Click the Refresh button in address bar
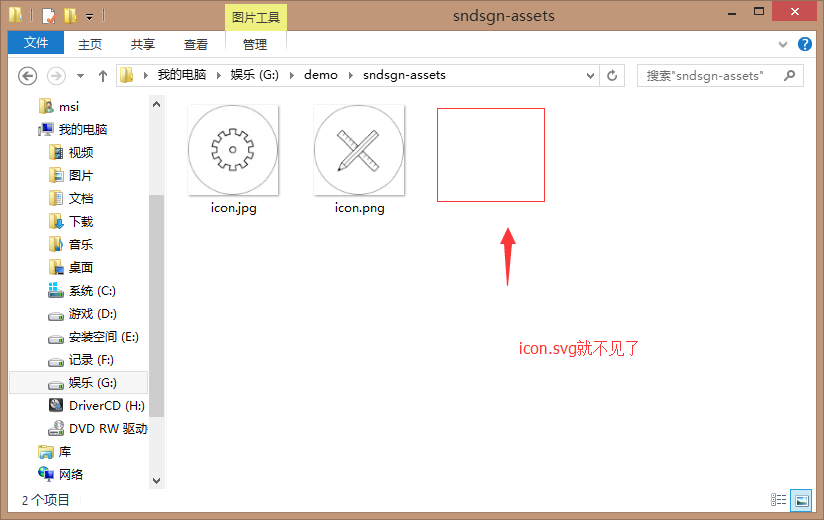824x520 pixels. click(612, 76)
